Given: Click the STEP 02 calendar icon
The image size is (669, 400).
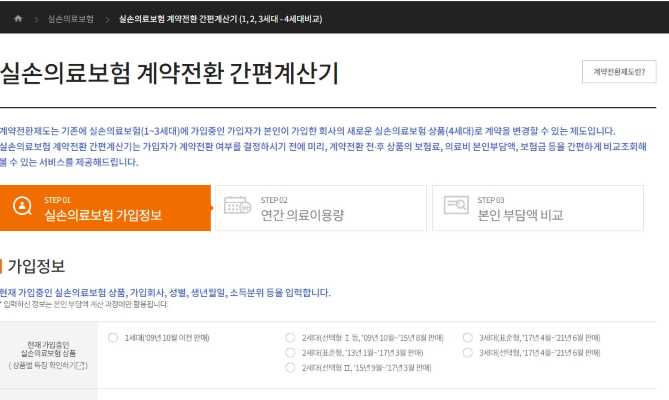Looking at the screenshot, I should [237, 205].
